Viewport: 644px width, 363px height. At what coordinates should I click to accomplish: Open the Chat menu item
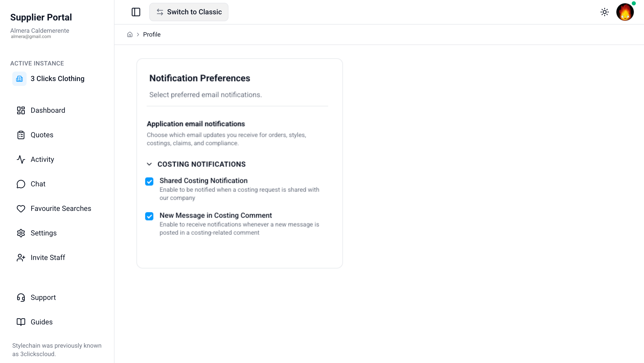38,184
